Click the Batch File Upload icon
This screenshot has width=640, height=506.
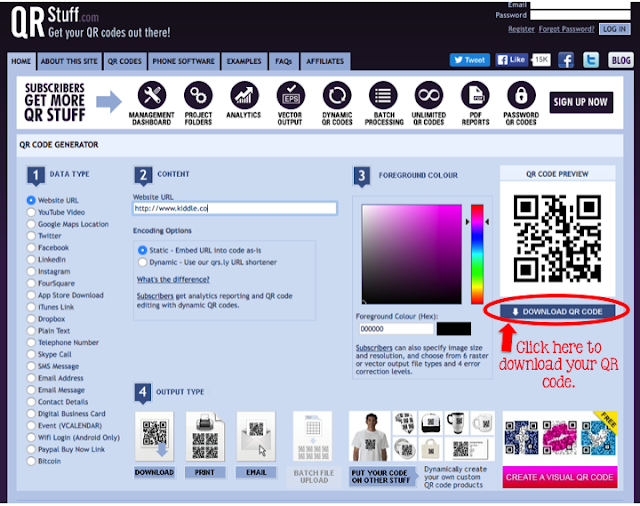[x=313, y=436]
